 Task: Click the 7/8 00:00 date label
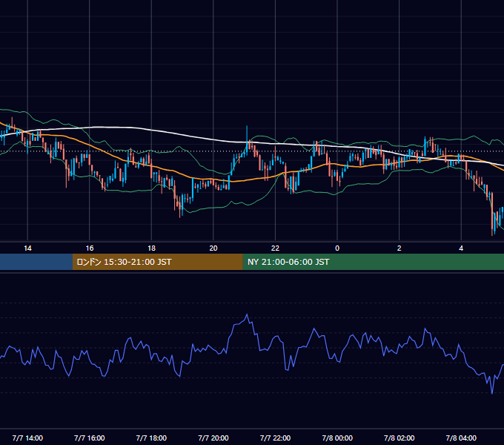337,438
